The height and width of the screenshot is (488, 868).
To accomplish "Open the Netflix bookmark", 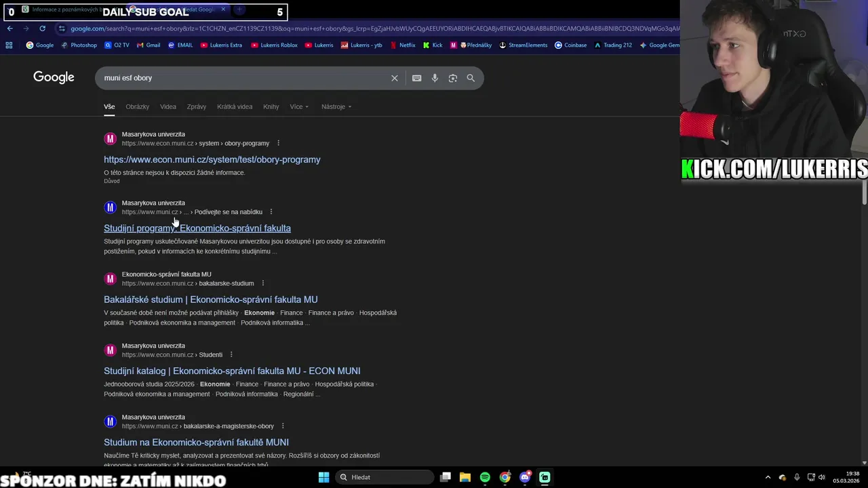I will pos(402,45).
